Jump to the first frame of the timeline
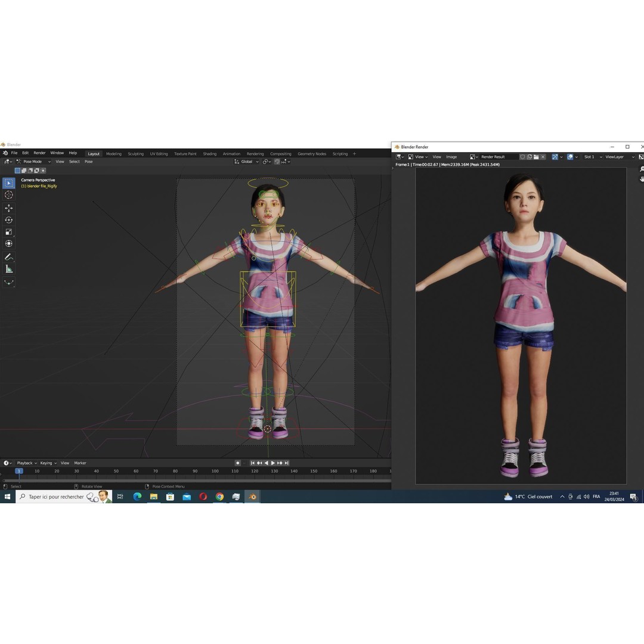 pos(253,463)
